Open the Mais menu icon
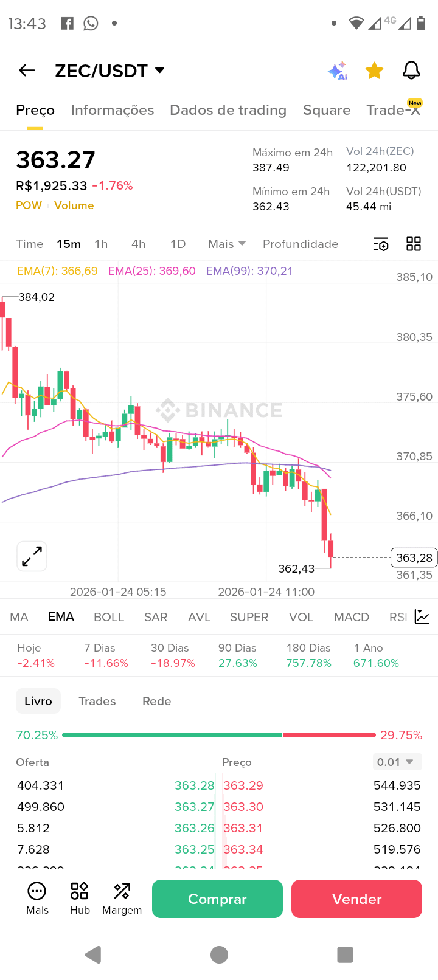This screenshot has width=438, height=980. [x=37, y=898]
